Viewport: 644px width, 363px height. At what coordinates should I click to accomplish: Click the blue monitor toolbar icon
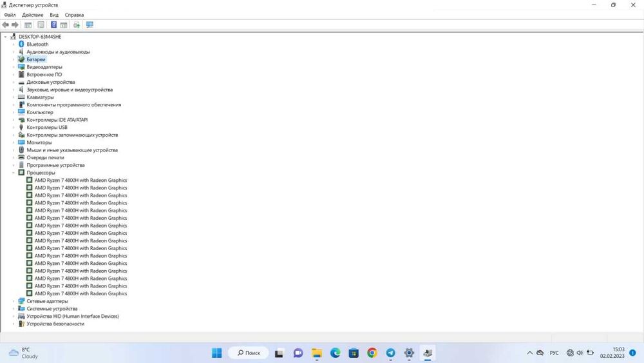tap(90, 25)
